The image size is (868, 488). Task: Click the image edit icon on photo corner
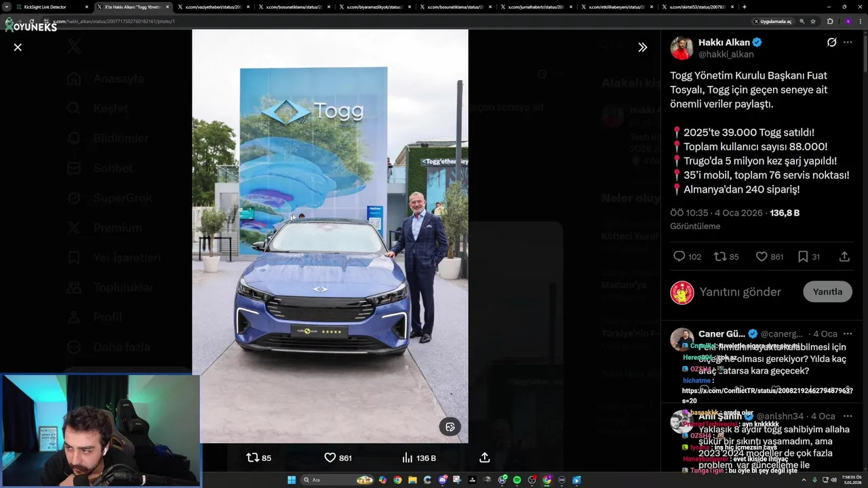click(450, 426)
